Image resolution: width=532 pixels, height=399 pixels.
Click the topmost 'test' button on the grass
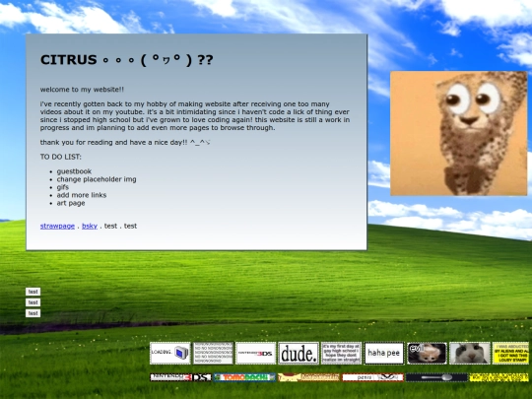(x=33, y=292)
